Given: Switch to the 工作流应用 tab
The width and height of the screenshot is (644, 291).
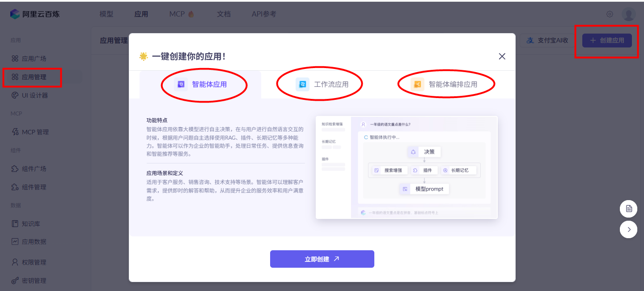Looking at the screenshot, I should pyautogui.click(x=322, y=84).
